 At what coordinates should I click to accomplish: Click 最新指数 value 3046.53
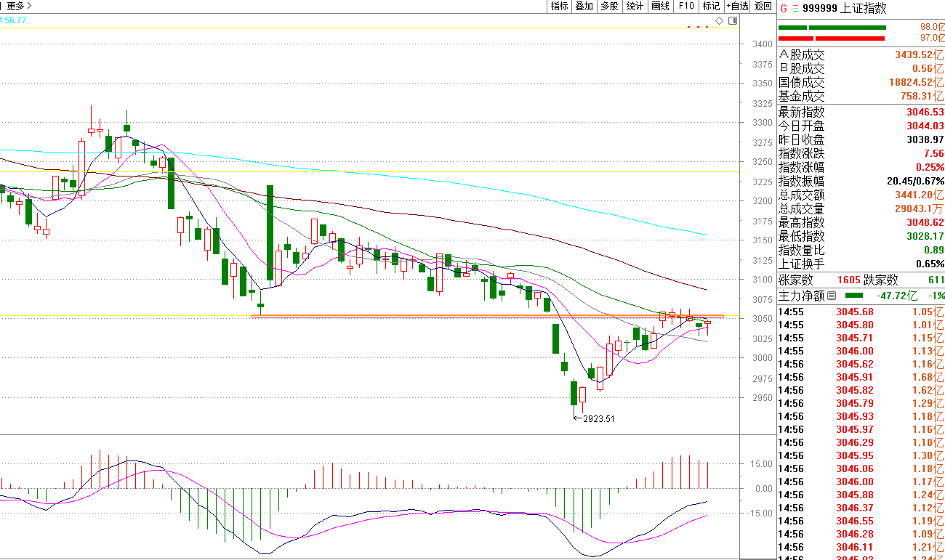coord(925,112)
